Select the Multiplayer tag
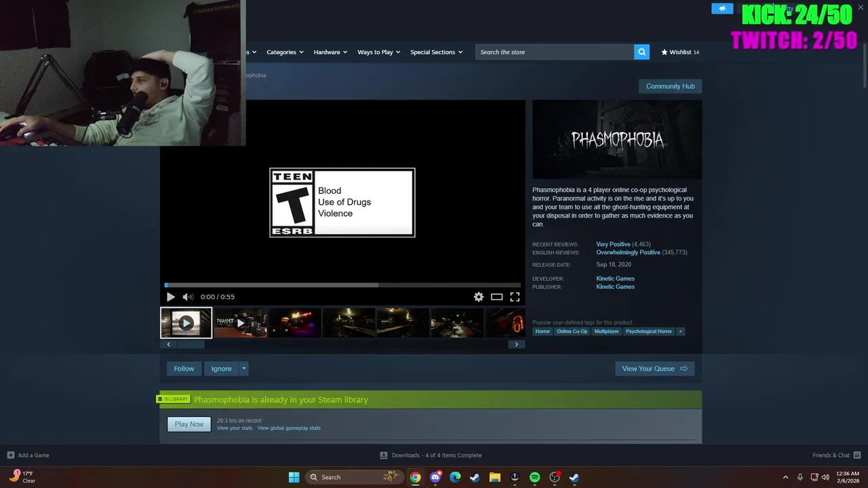 [x=606, y=331]
